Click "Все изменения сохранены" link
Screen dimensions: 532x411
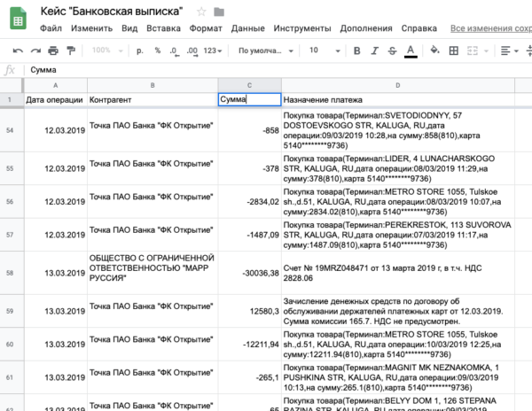491,28
